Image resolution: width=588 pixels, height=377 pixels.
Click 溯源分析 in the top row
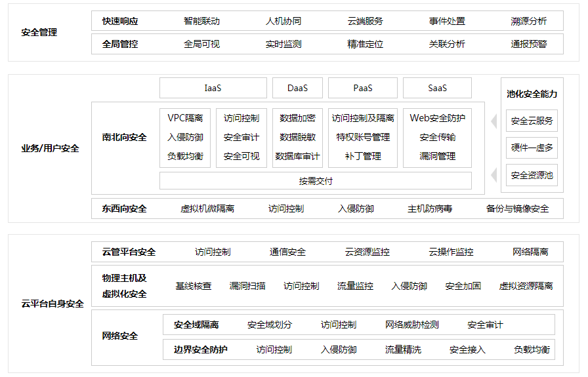tap(528, 21)
